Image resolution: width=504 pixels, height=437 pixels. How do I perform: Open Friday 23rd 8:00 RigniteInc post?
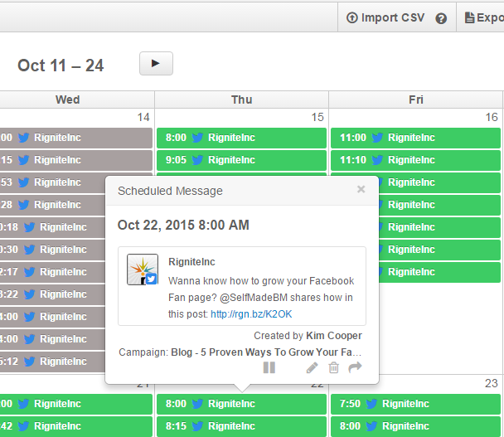(x=415, y=426)
